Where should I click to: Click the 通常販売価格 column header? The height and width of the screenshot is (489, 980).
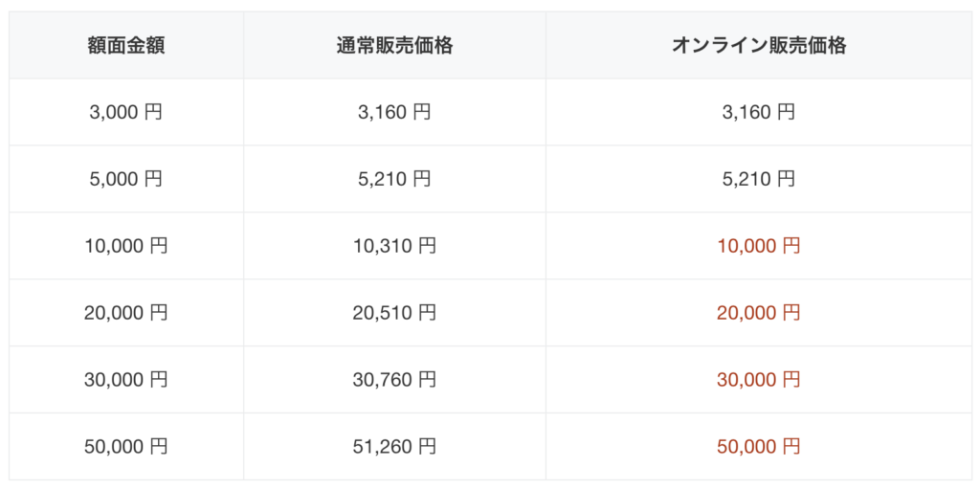tap(394, 46)
